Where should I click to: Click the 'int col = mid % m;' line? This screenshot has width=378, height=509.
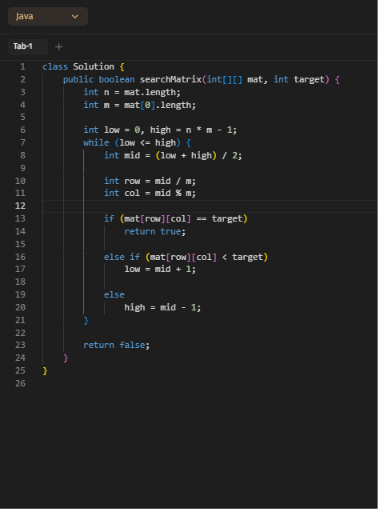tap(150, 193)
